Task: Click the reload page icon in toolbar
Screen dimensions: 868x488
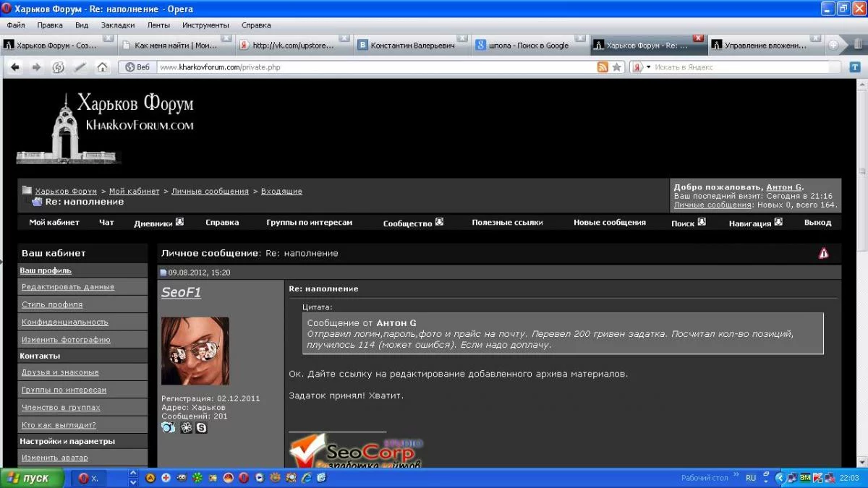Action: coord(59,67)
